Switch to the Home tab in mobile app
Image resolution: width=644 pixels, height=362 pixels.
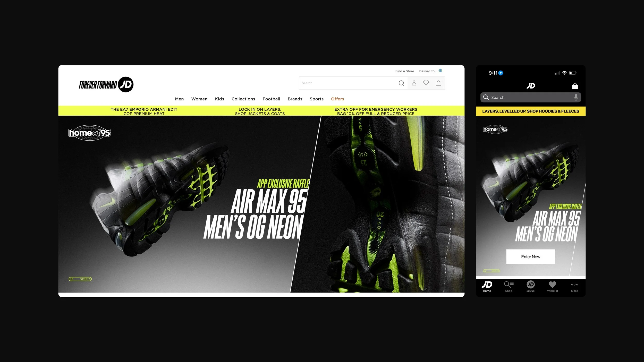[487, 287]
